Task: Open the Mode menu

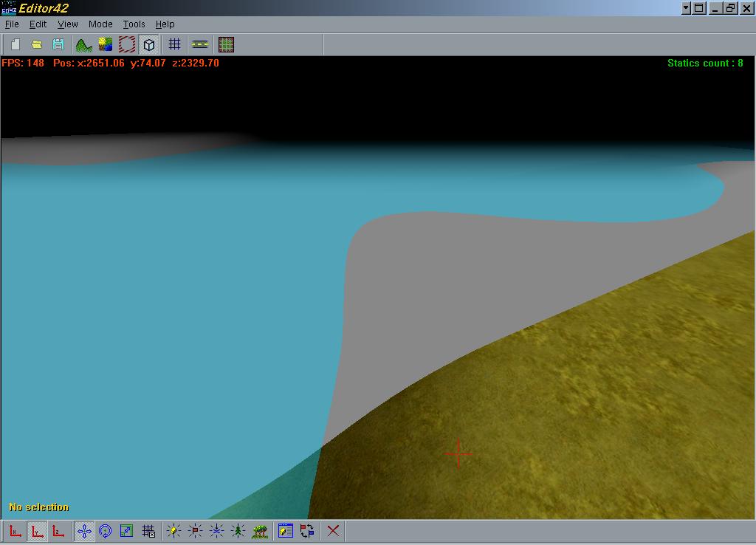Action: click(x=100, y=24)
